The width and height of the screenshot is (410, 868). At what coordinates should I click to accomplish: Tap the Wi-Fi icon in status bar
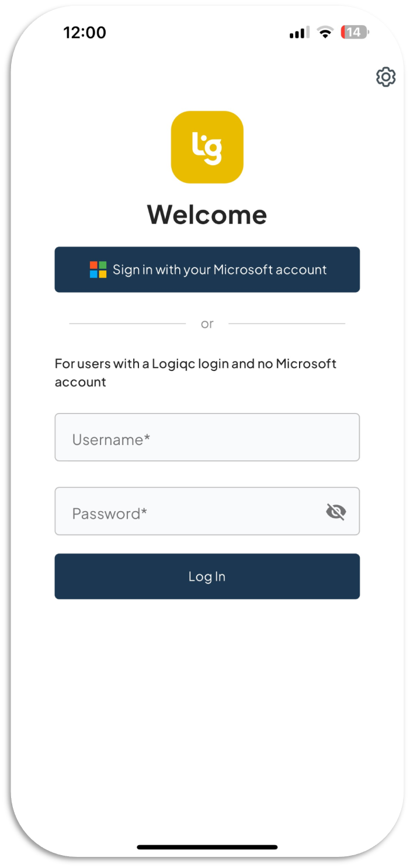click(x=324, y=33)
